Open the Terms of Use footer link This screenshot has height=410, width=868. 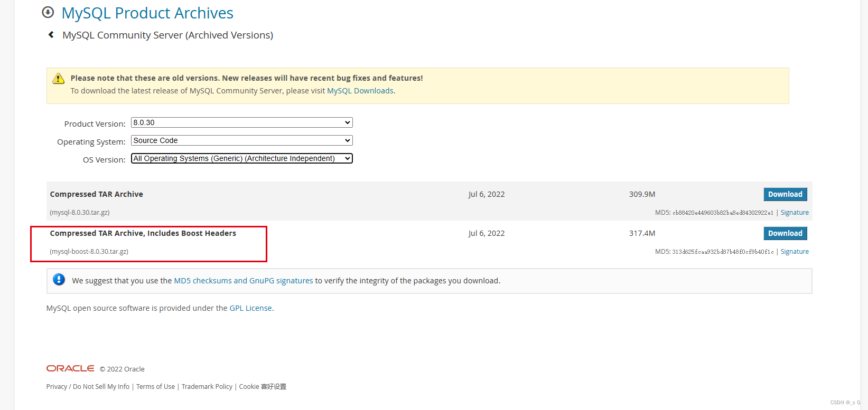[x=155, y=387]
